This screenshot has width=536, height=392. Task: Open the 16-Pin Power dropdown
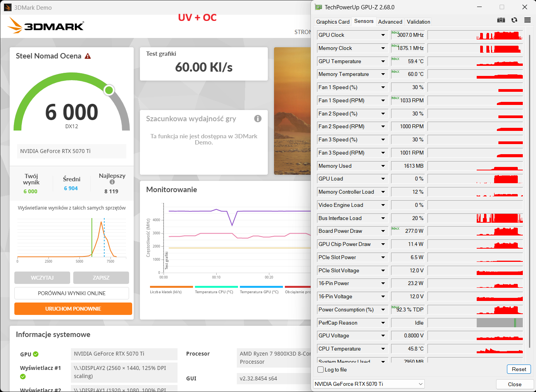pos(383,283)
